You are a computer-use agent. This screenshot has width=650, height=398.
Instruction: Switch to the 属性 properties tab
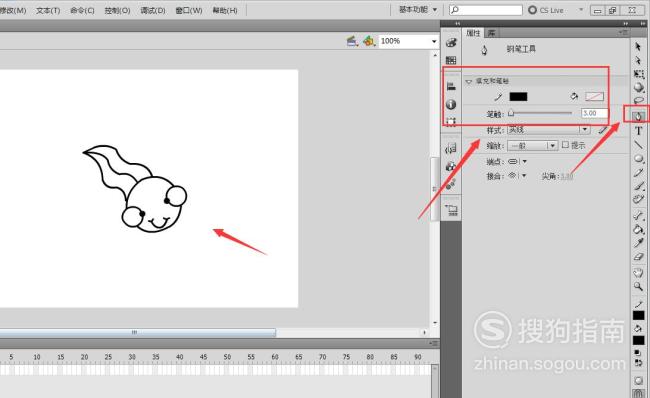point(473,33)
